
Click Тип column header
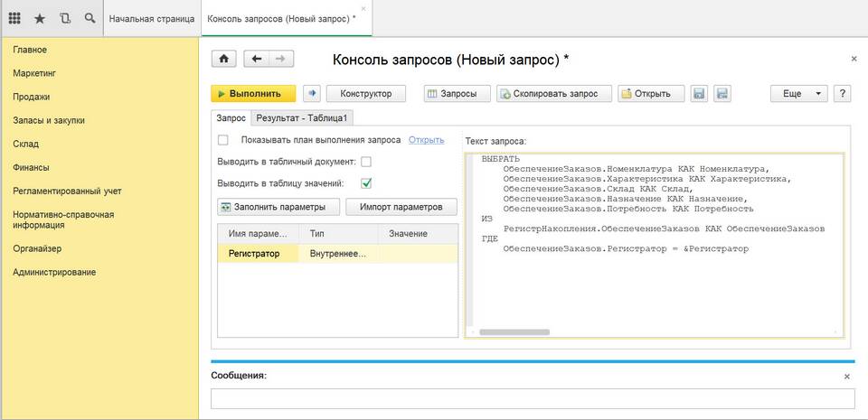point(338,234)
